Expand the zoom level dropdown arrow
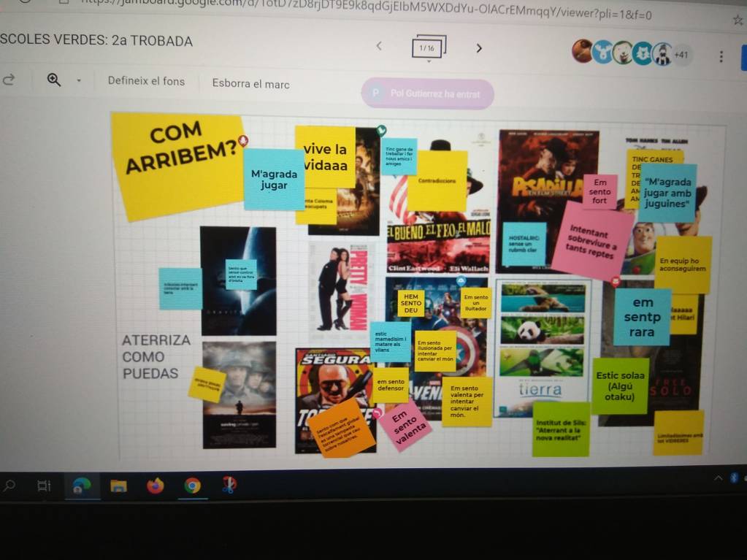The width and height of the screenshot is (747, 560). [79, 80]
